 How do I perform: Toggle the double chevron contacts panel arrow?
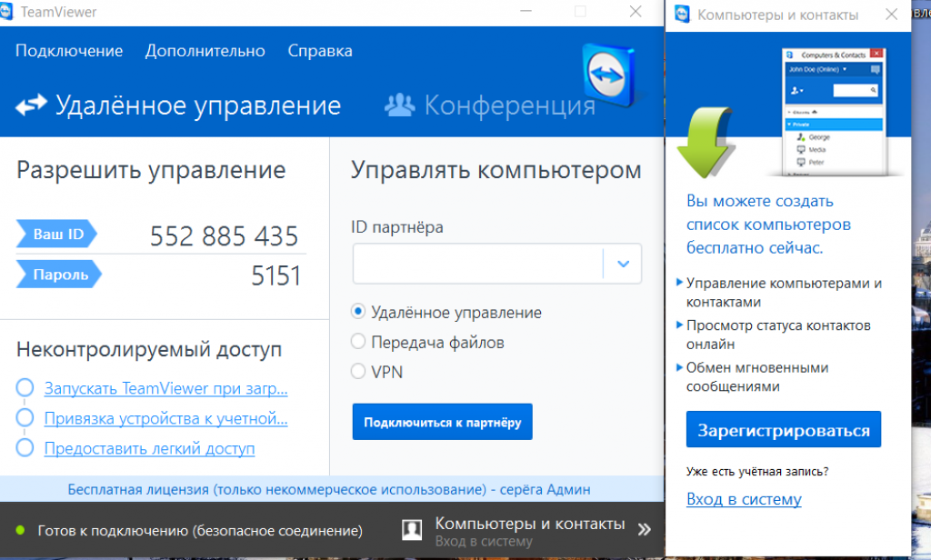(x=645, y=529)
